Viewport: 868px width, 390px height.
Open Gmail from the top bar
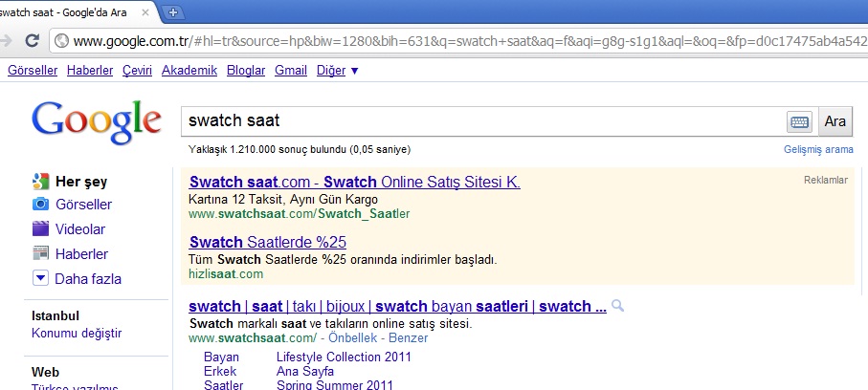point(290,71)
